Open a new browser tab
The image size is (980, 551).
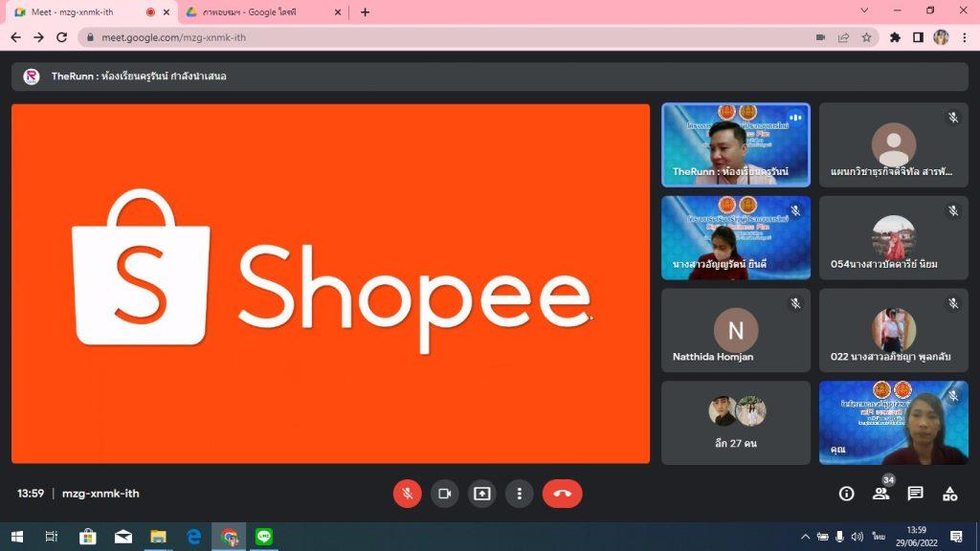point(365,11)
